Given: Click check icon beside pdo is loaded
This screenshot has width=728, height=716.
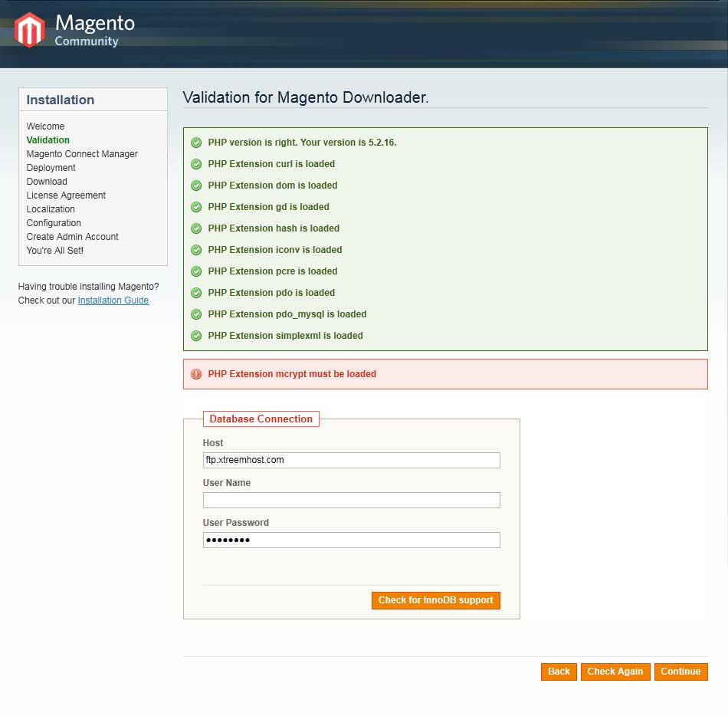Looking at the screenshot, I should [x=196, y=293].
